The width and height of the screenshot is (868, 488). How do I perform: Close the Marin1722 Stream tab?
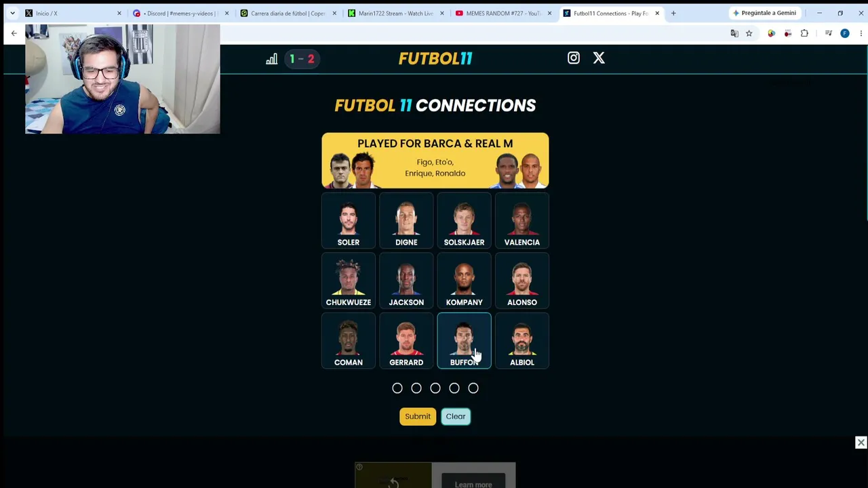coord(442,13)
